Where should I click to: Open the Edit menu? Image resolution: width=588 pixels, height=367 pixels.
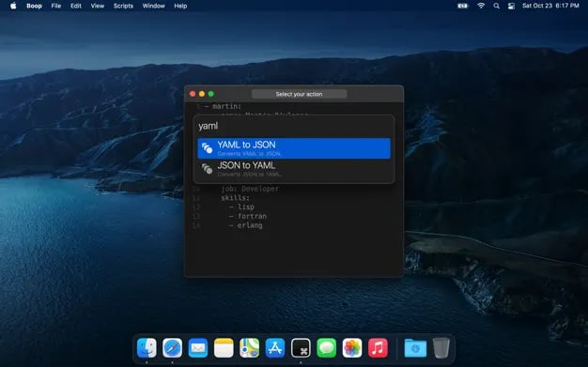pos(76,6)
